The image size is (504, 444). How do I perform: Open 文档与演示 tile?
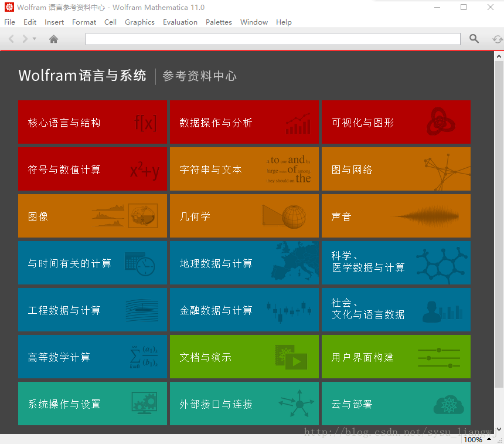244,357
